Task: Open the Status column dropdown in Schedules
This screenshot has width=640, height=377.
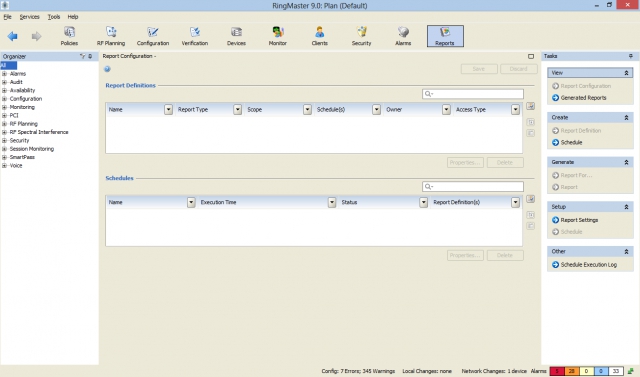Action: point(424,202)
